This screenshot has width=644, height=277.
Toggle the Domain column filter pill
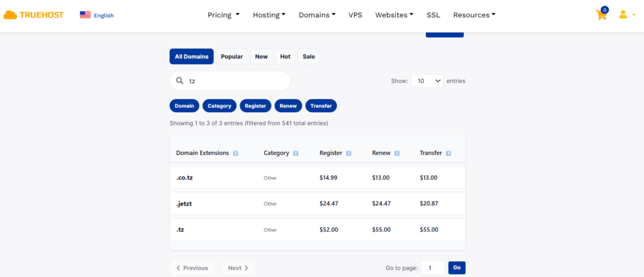pos(184,106)
